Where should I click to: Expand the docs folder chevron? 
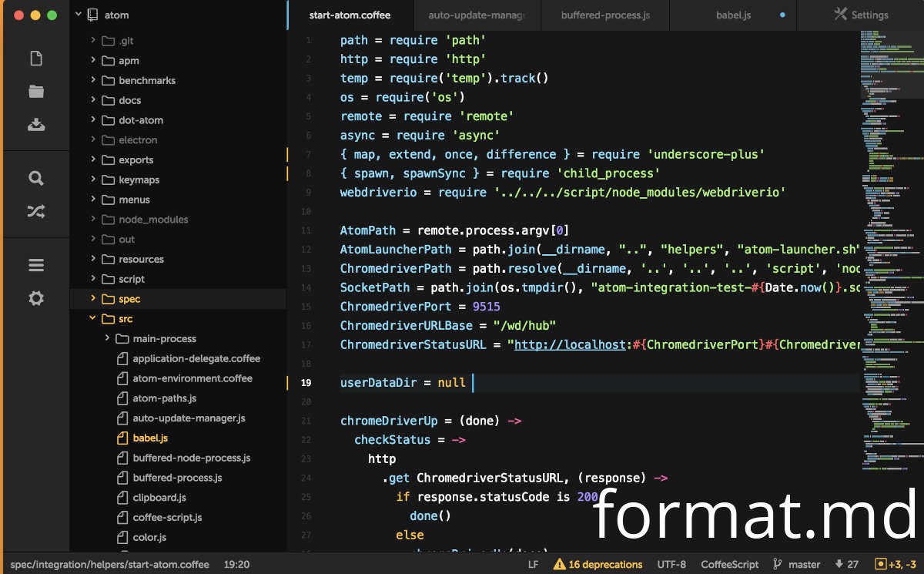pos(92,100)
